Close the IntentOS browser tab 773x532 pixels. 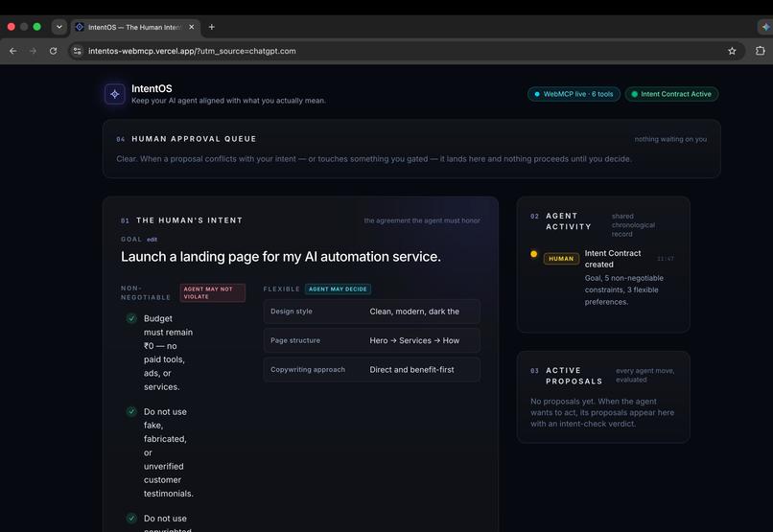[x=191, y=27]
